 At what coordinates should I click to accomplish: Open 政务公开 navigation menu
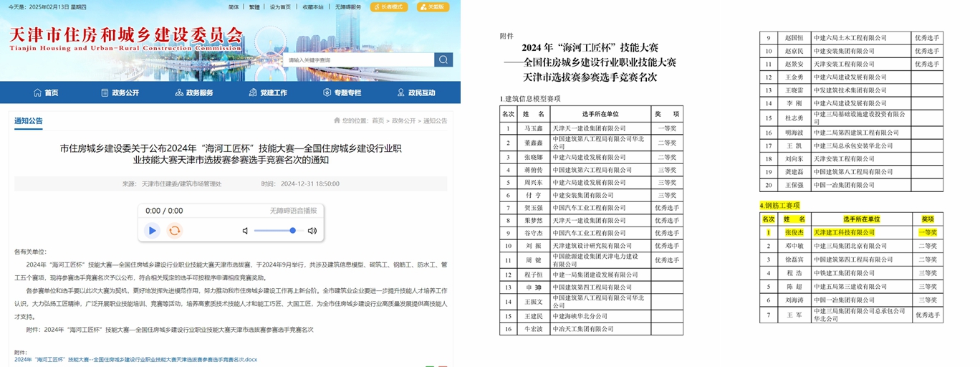120,92
